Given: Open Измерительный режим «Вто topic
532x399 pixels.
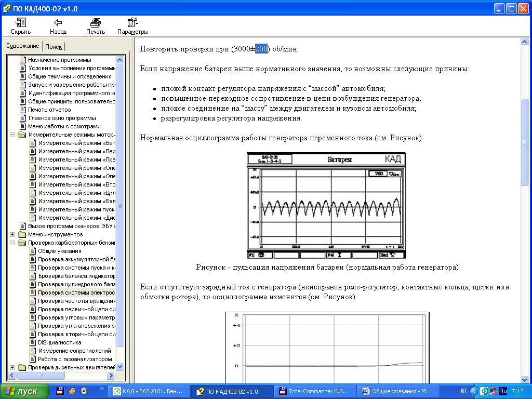Looking at the screenshot, I should click(x=77, y=184).
